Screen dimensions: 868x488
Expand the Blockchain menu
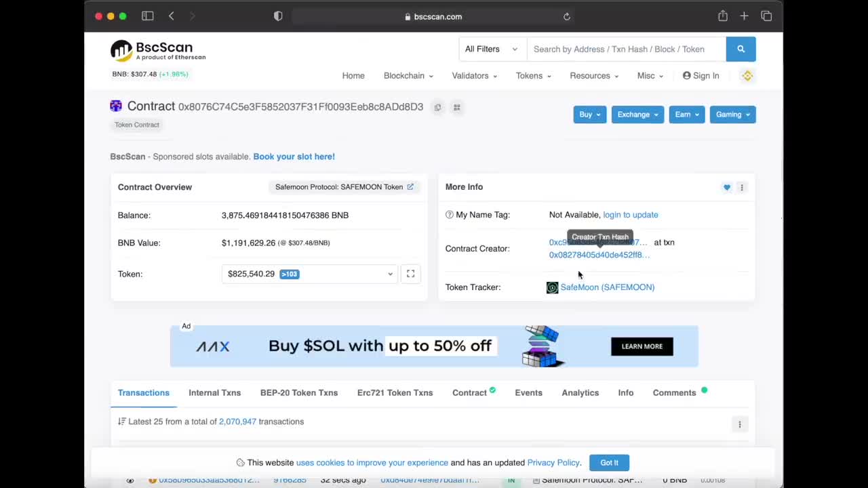coord(408,76)
